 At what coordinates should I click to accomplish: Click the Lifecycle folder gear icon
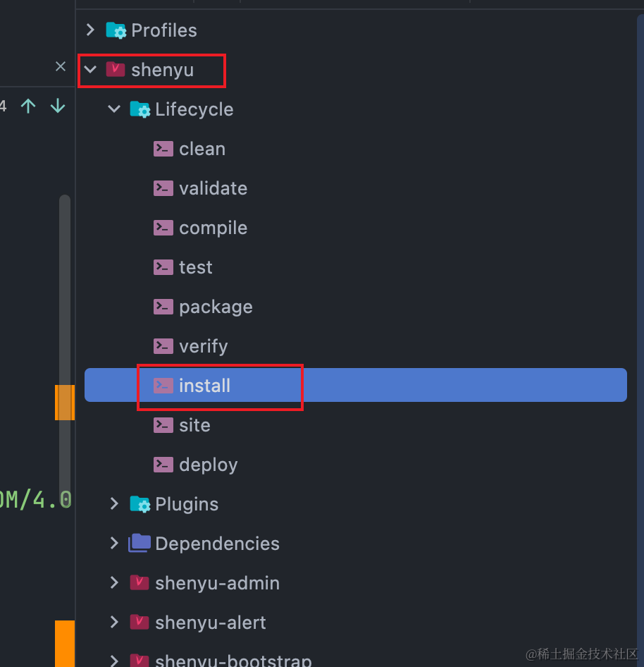point(140,109)
